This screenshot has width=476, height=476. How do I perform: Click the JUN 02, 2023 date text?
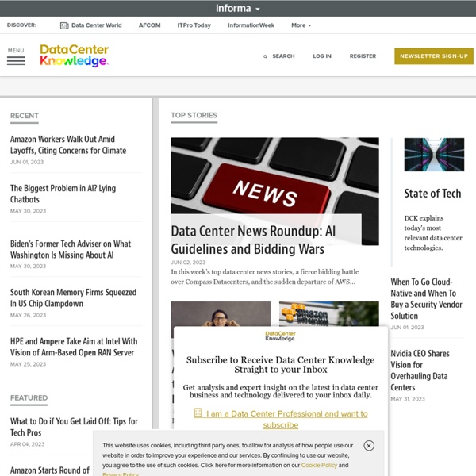coord(188,263)
